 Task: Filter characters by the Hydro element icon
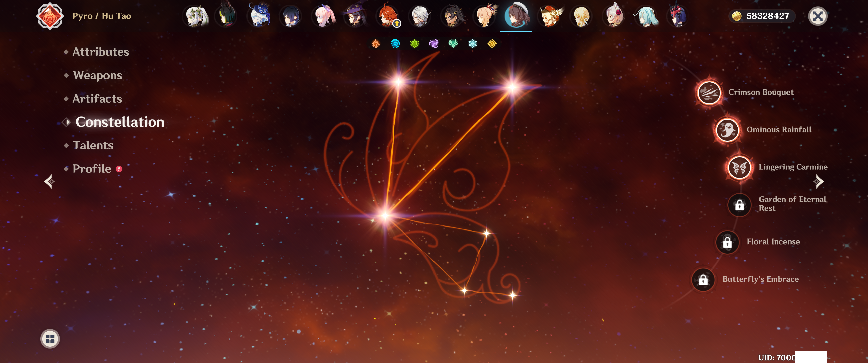pos(395,43)
